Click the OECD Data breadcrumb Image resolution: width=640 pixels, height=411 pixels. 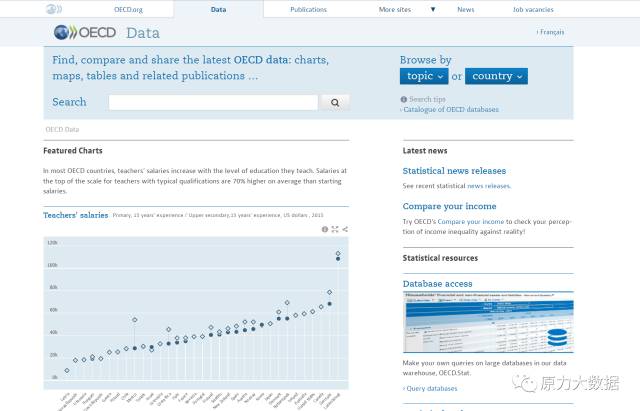[x=62, y=129]
